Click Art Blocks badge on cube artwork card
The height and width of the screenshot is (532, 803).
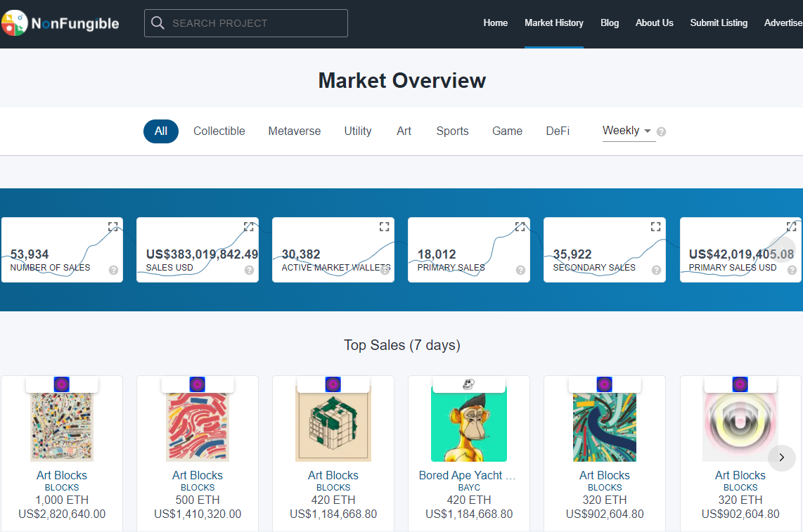[x=333, y=384]
